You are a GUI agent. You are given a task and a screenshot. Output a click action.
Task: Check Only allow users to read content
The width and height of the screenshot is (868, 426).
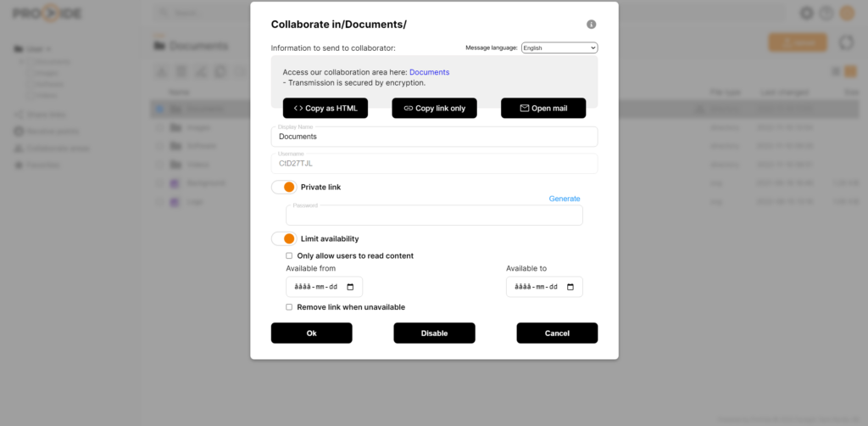[289, 255]
